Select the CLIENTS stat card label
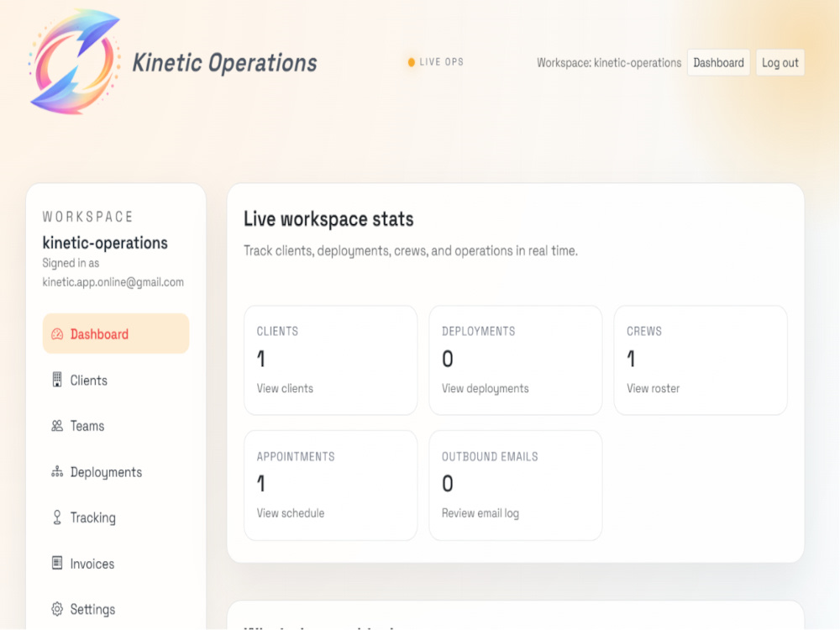This screenshot has width=840, height=630. coord(277,331)
